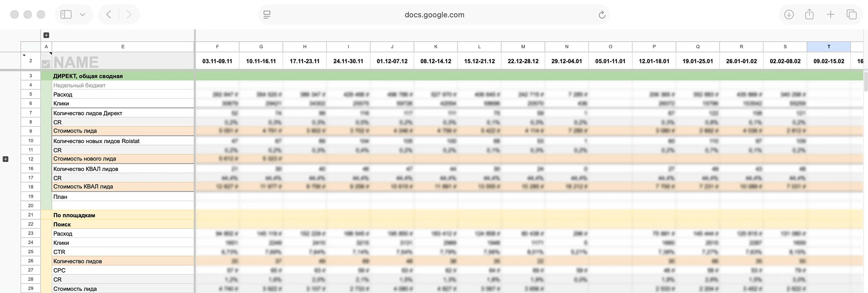Open the row 2 filter dropdown triangle
The height and width of the screenshot is (293, 868).
[24, 55]
